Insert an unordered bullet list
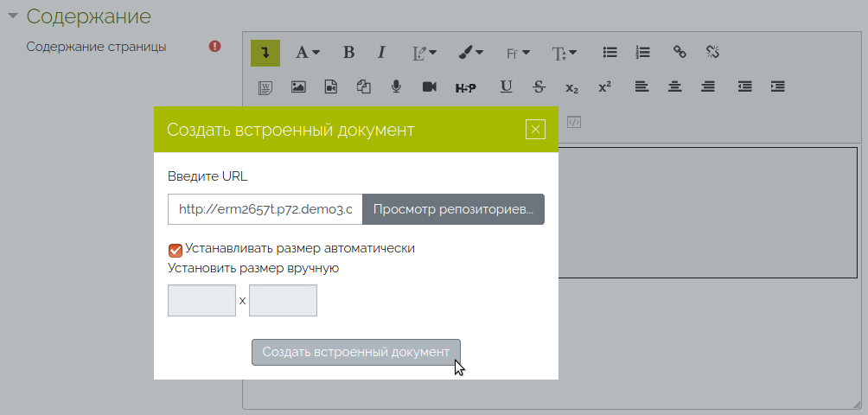Screen dimensions: 868x415 pyautogui.click(x=610, y=53)
